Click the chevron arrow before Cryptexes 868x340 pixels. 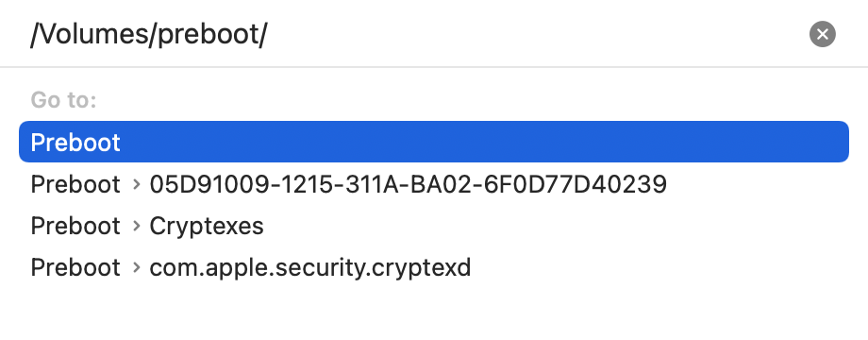point(136,226)
